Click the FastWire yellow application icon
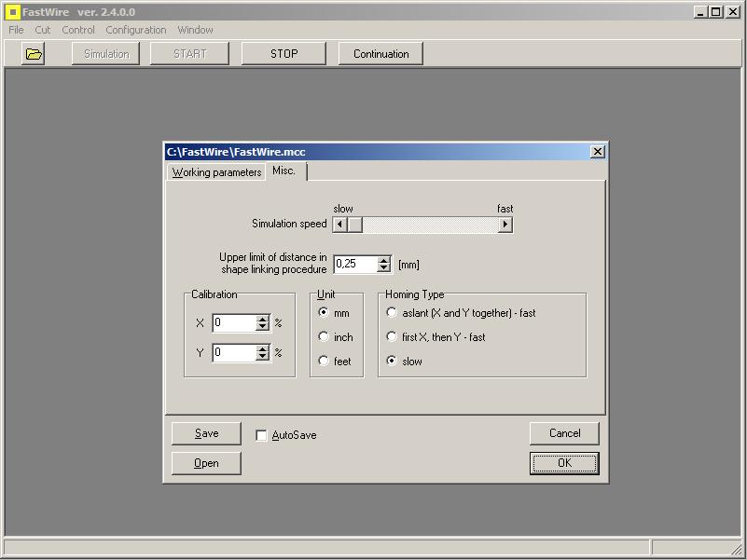Screen dimensions: 747x560 pos(12,12)
